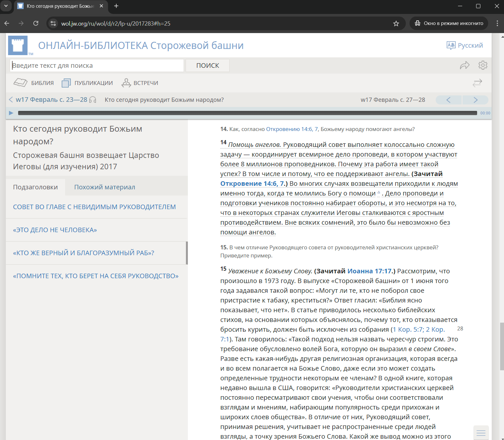Click the back chevron before w17 Февраль
Image resolution: width=504 pixels, height=440 pixels.
coord(11,100)
